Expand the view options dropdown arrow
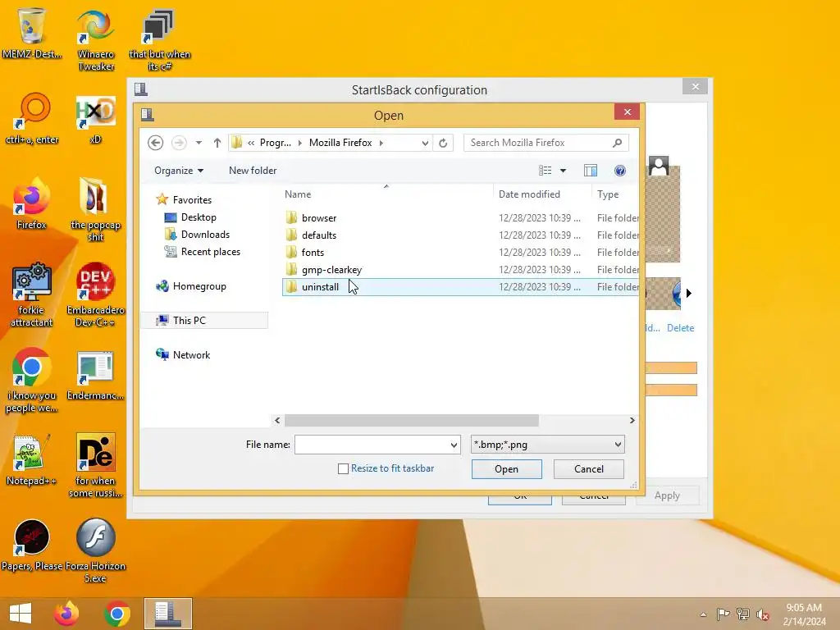The height and width of the screenshot is (630, 840). [x=563, y=171]
